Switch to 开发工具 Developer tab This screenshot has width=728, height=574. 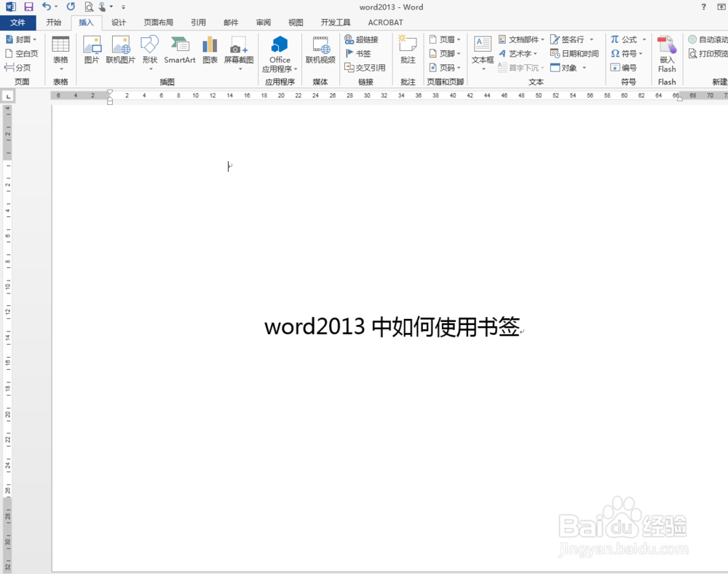pos(336,23)
